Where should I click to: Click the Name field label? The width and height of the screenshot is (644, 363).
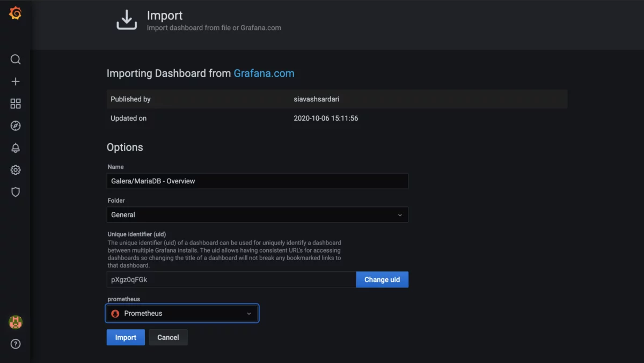(115, 167)
